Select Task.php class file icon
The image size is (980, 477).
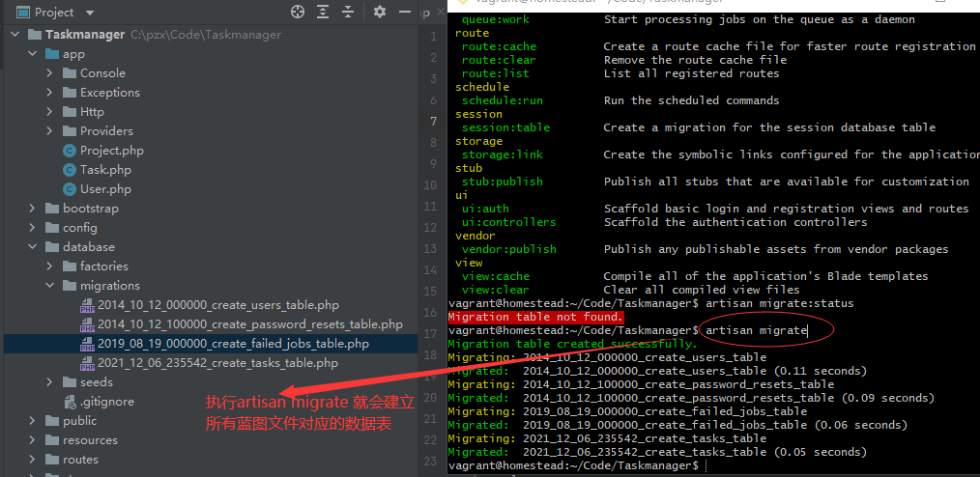pos(70,170)
